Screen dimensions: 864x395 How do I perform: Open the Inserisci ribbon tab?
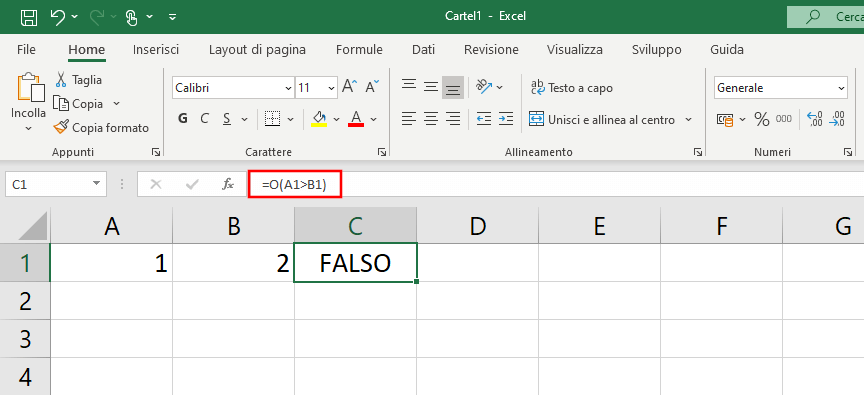[156, 50]
